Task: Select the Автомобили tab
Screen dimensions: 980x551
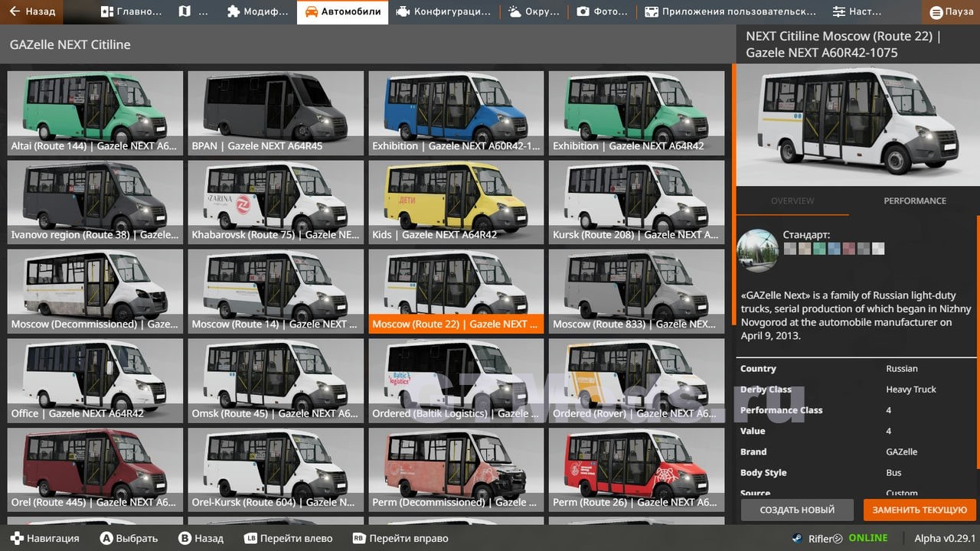Action: tap(342, 11)
